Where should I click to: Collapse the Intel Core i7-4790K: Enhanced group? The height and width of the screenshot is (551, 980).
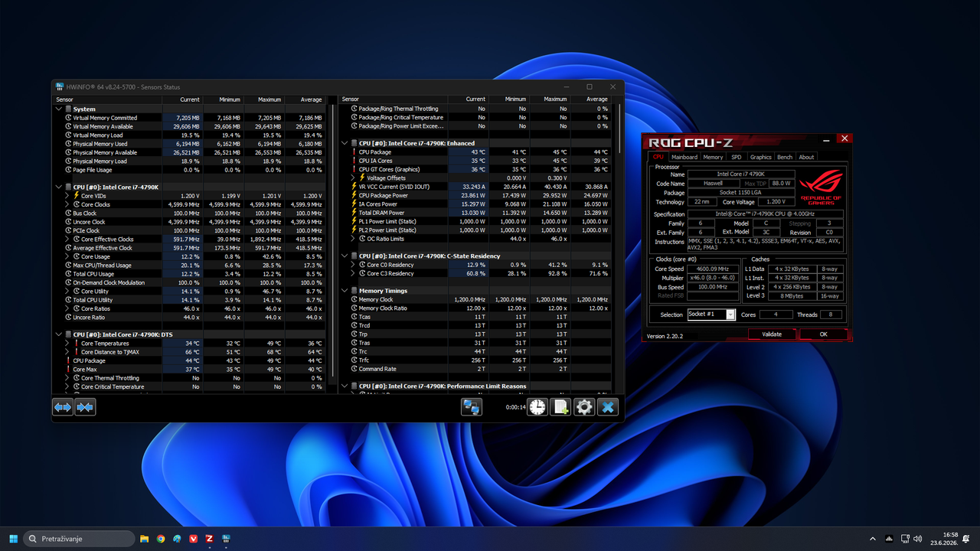tap(345, 143)
